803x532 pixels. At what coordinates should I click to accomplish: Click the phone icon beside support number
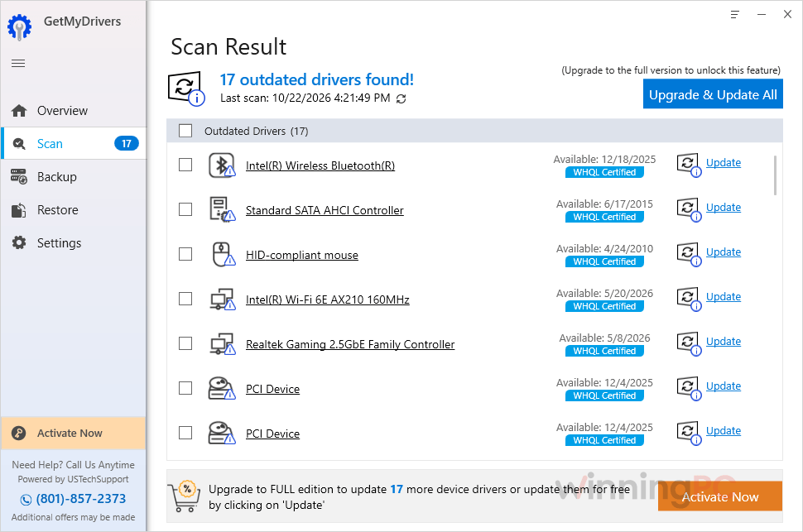click(x=26, y=499)
